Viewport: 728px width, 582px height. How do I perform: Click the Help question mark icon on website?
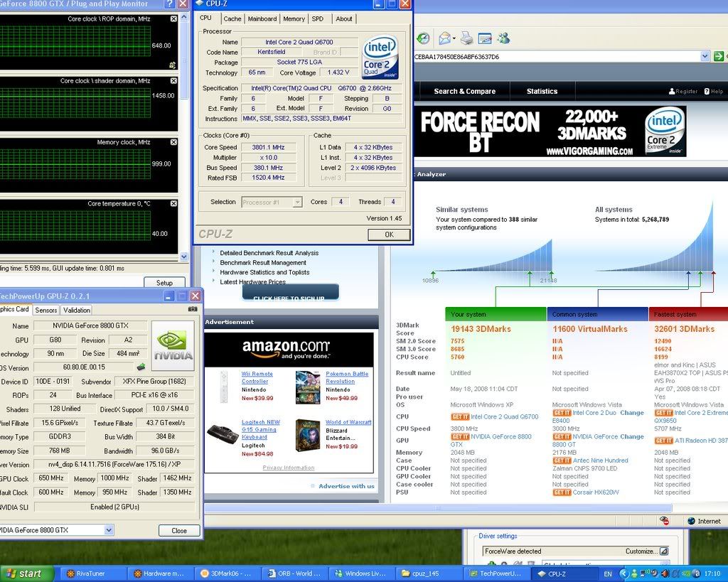click(x=707, y=92)
